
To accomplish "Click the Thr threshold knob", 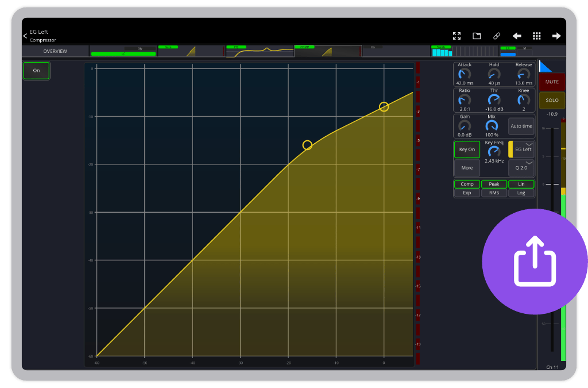I will pyautogui.click(x=494, y=99).
